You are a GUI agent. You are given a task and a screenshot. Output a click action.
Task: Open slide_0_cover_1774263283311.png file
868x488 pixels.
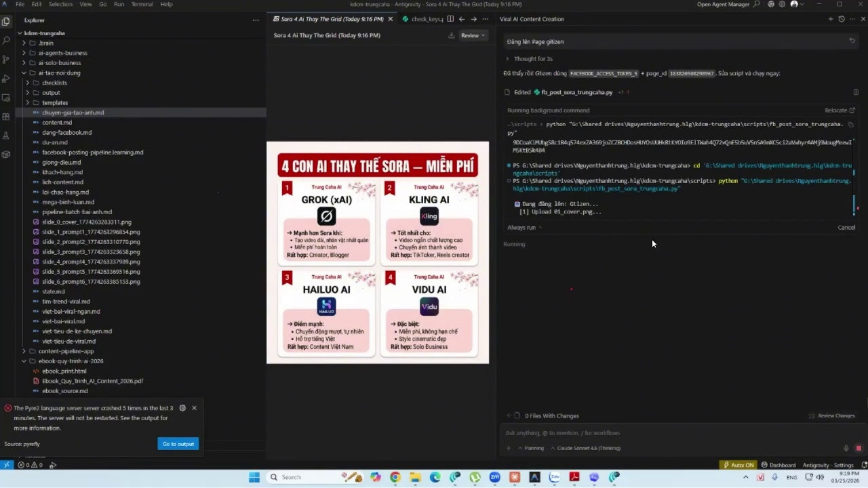coord(87,222)
